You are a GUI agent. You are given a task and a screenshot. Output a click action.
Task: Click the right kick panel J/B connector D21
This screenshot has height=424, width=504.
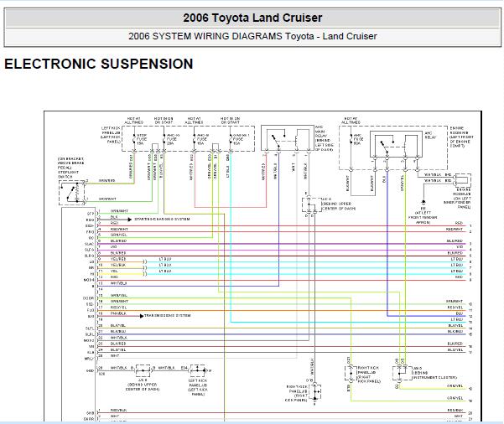click(351, 373)
